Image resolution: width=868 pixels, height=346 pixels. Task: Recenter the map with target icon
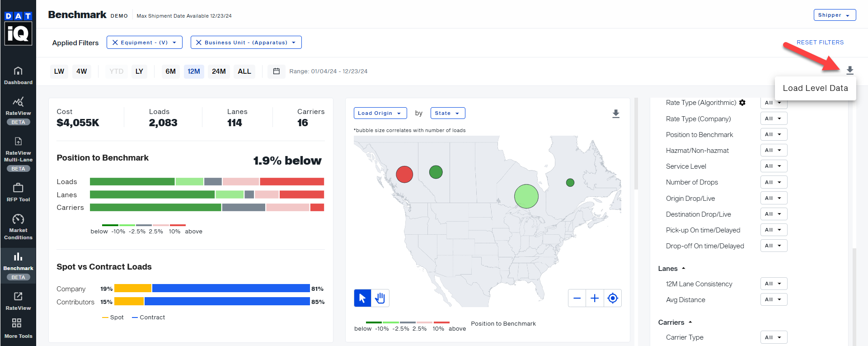tap(613, 298)
